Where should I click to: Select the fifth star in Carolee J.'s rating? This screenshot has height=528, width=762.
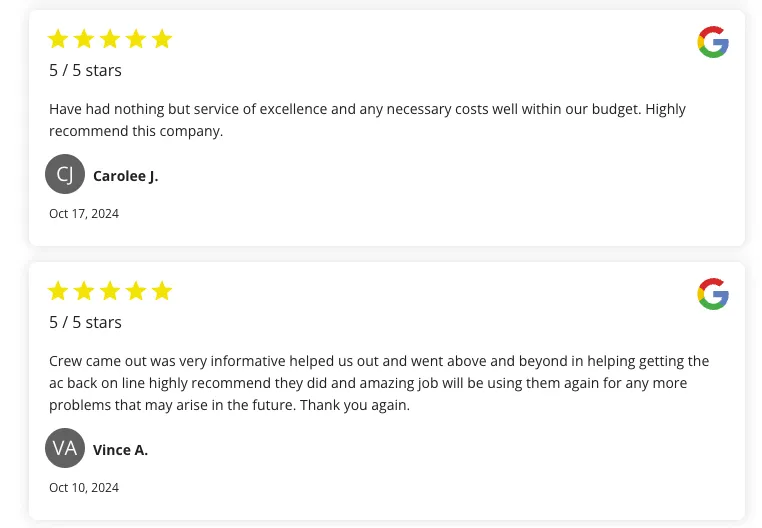click(162, 39)
